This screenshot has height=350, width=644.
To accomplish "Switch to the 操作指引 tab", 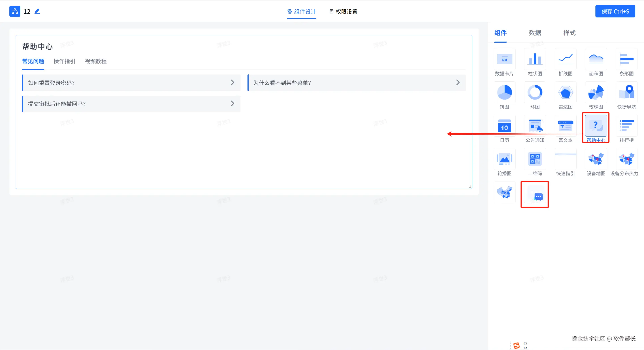I will tap(64, 61).
